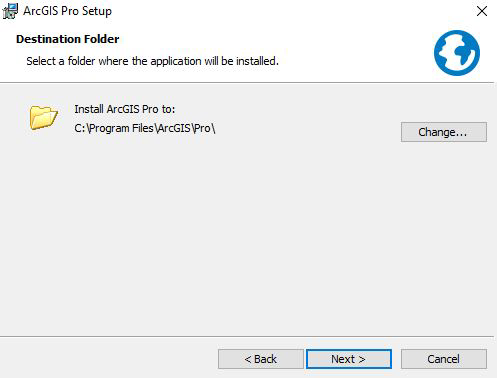Click the setup installer icon in title bar
This screenshot has width=497, height=378.
point(10,11)
